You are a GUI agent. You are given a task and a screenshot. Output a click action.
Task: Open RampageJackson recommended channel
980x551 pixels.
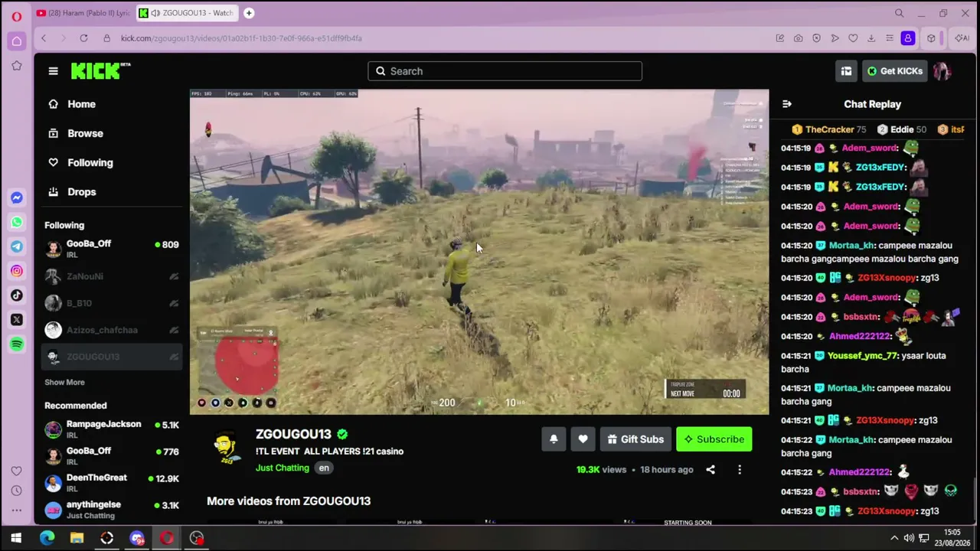tap(112, 429)
